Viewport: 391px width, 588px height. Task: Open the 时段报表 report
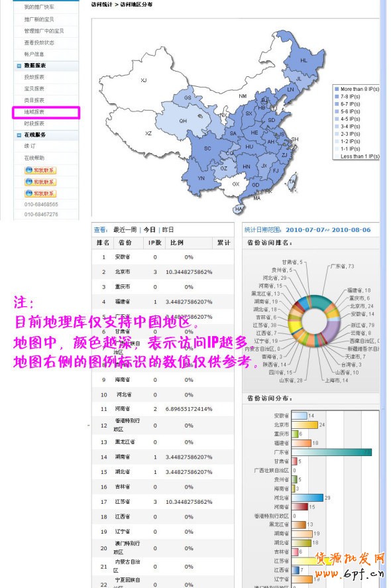pyautogui.click(x=34, y=123)
